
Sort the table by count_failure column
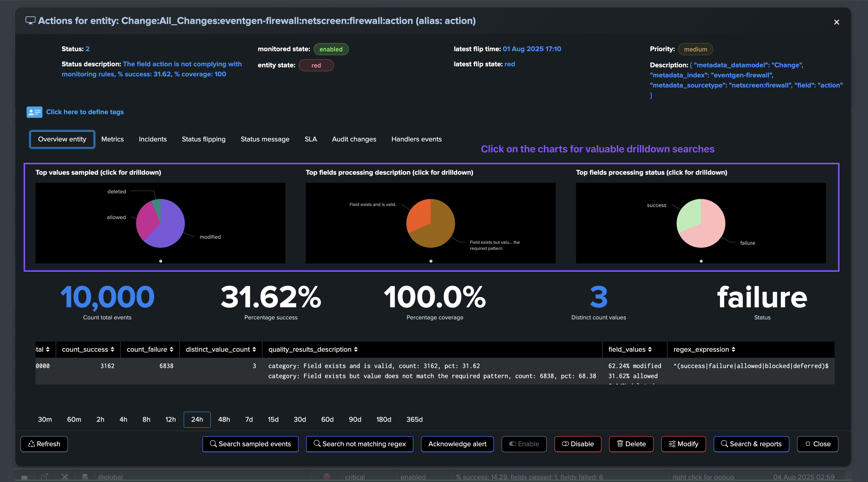point(150,349)
